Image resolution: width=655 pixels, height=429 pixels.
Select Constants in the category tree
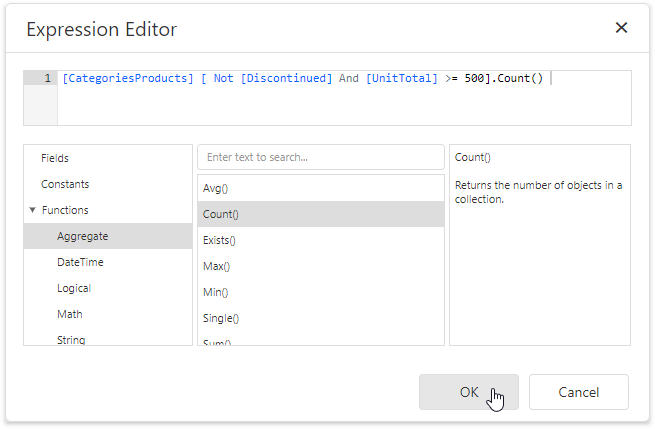(x=65, y=184)
